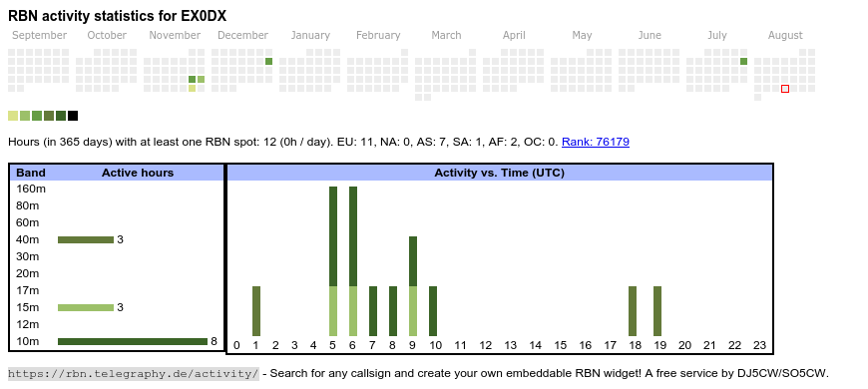Click the 160m band label
The width and height of the screenshot is (868, 389).
tap(31, 189)
